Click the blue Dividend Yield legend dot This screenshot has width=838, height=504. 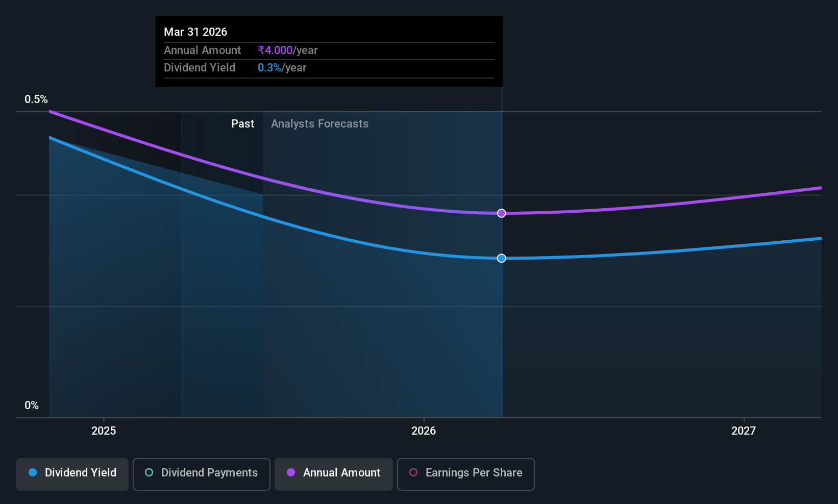[33, 472]
